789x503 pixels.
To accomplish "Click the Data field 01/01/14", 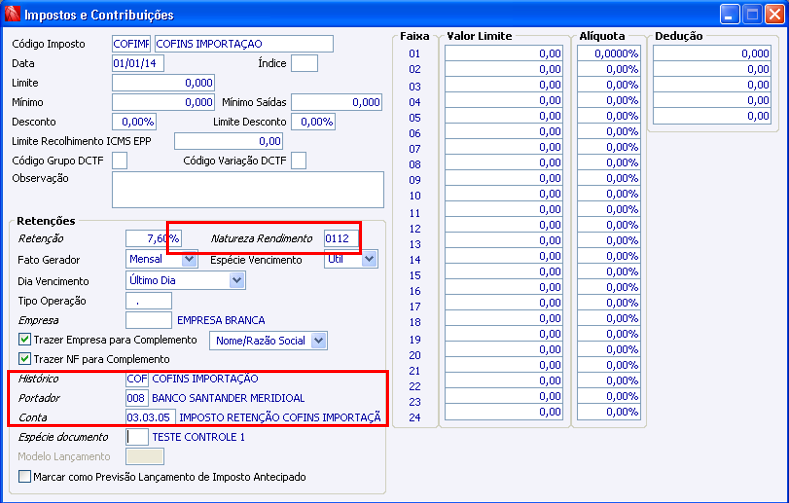I will point(138,63).
